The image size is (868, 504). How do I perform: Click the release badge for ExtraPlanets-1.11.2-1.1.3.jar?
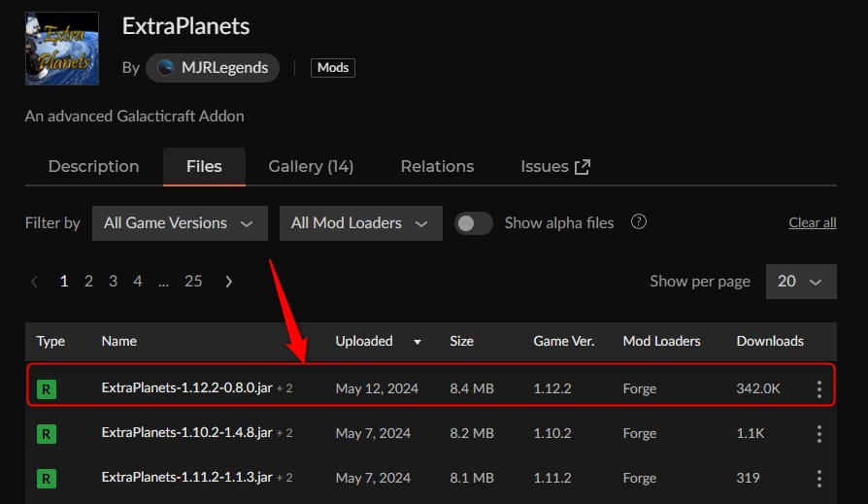click(47, 479)
